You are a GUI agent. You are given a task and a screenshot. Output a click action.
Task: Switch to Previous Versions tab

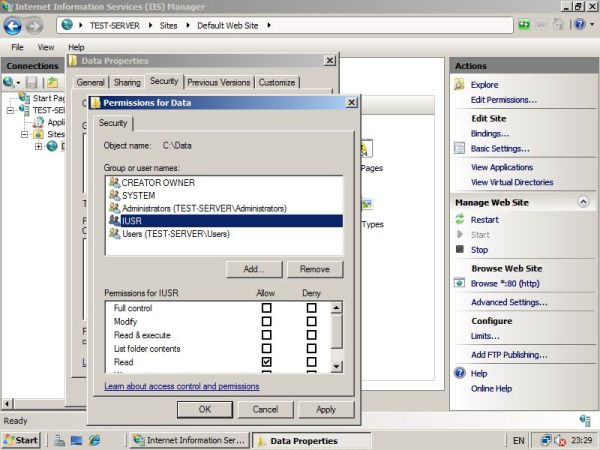point(218,82)
